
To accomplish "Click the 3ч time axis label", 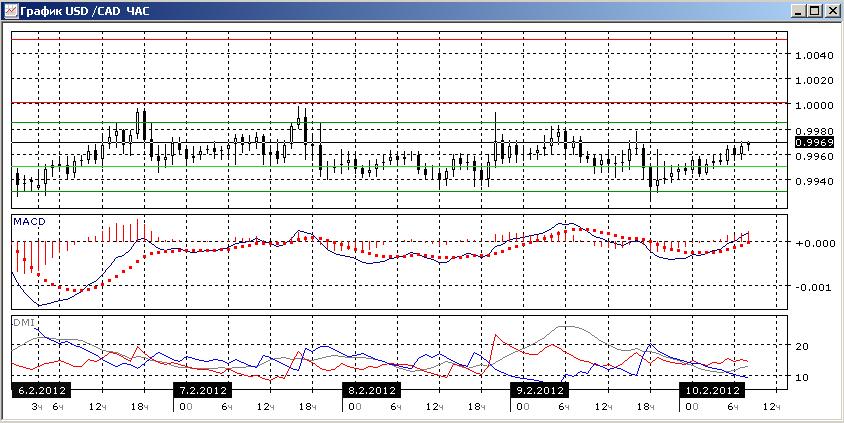I will [37, 407].
